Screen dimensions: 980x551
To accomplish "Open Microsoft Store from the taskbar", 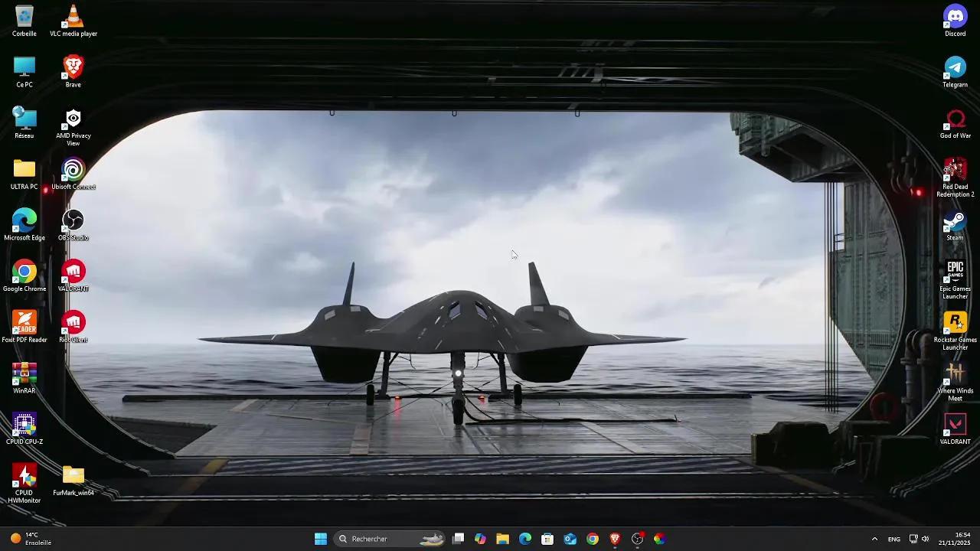I will tap(547, 539).
